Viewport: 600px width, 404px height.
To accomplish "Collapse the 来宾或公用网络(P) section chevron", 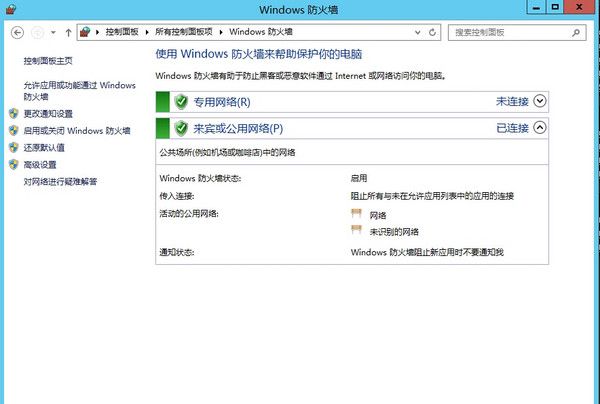I will [541, 128].
